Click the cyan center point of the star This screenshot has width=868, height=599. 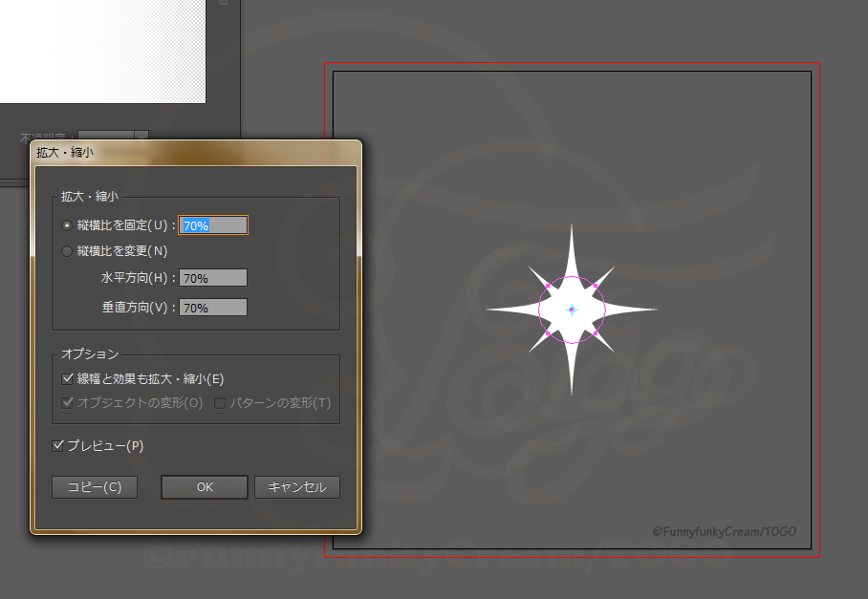(572, 310)
